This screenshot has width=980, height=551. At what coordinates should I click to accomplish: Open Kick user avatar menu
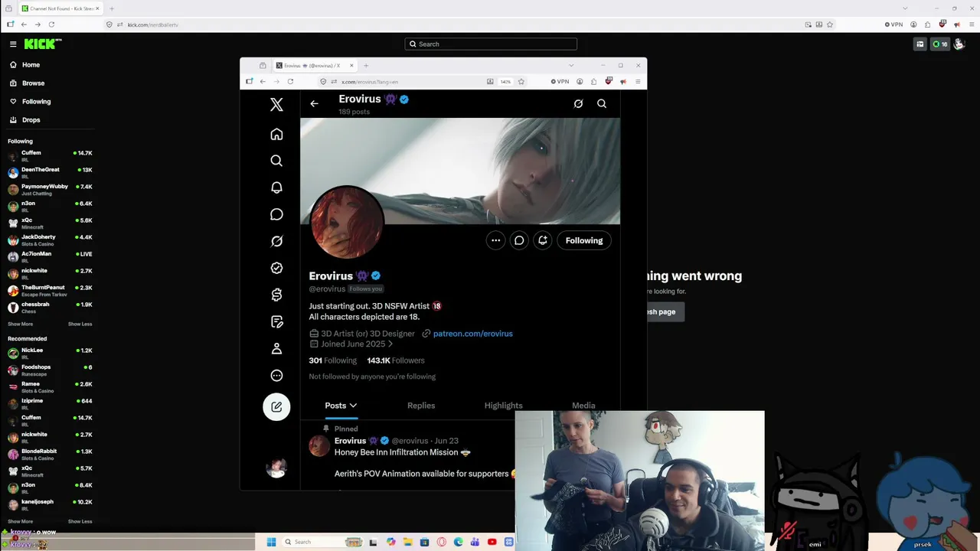point(959,44)
